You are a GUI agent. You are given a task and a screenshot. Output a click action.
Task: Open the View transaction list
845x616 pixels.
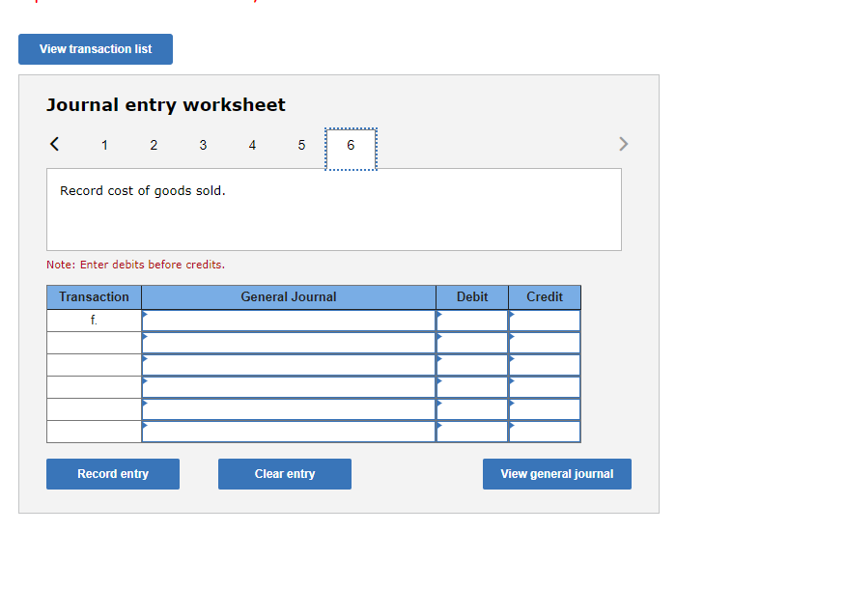pos(95,49)
